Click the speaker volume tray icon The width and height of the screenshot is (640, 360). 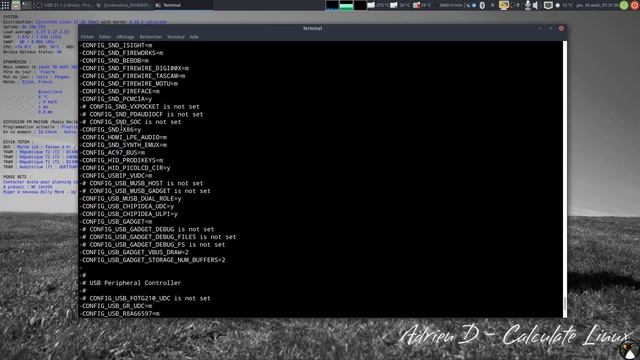pyautogui.click(x=535, y=5)
